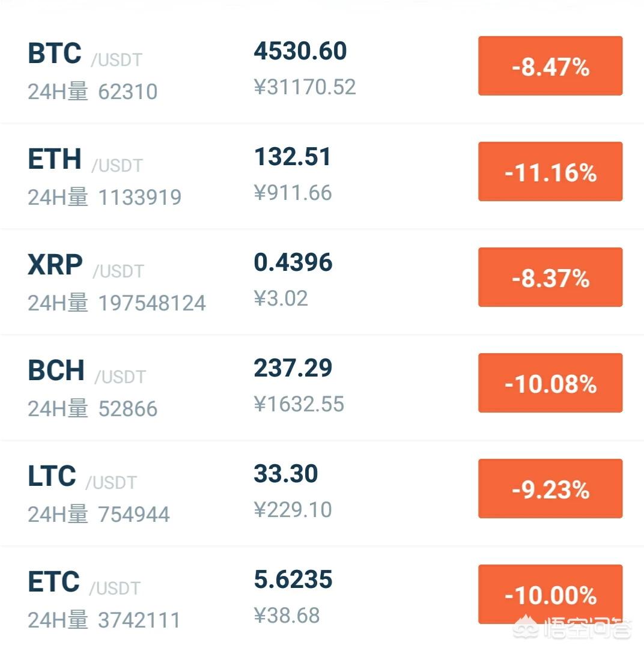Tap the XRP price 0.4396

click(293, 262)
